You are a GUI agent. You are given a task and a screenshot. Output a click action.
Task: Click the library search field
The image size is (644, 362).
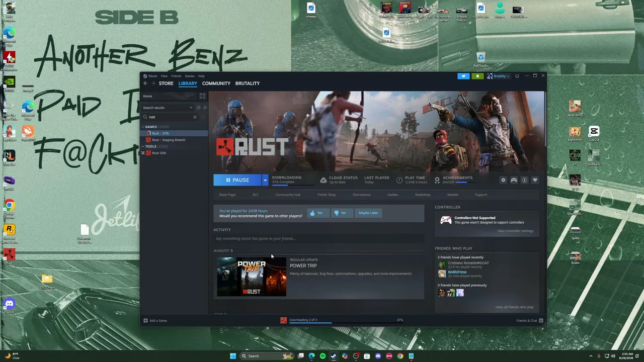click(171, 117)
